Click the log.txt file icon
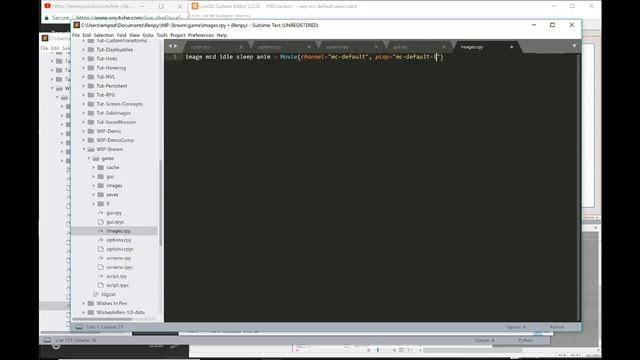The height and width of the screenshot is (360, 640). pos(96,294)
